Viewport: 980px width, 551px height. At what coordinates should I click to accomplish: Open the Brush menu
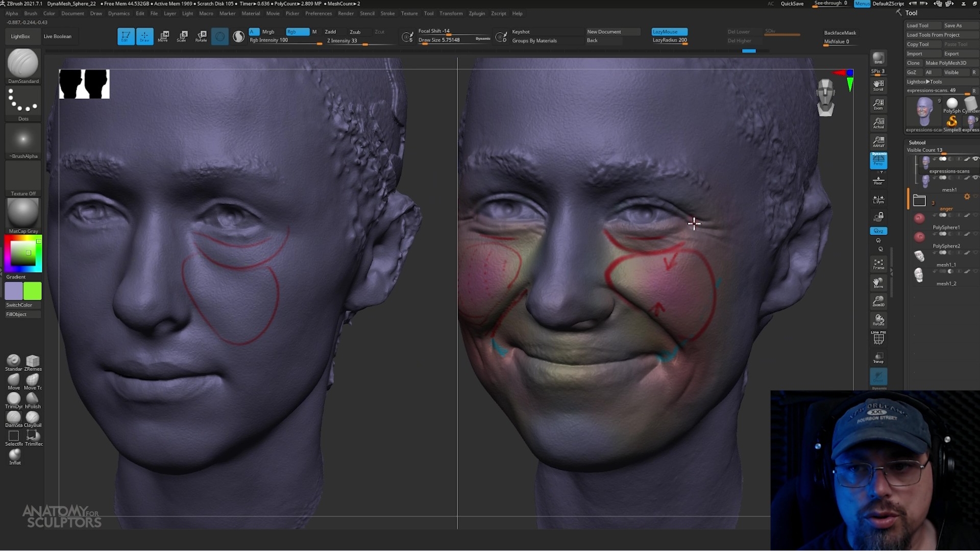[x=31, y=13]
